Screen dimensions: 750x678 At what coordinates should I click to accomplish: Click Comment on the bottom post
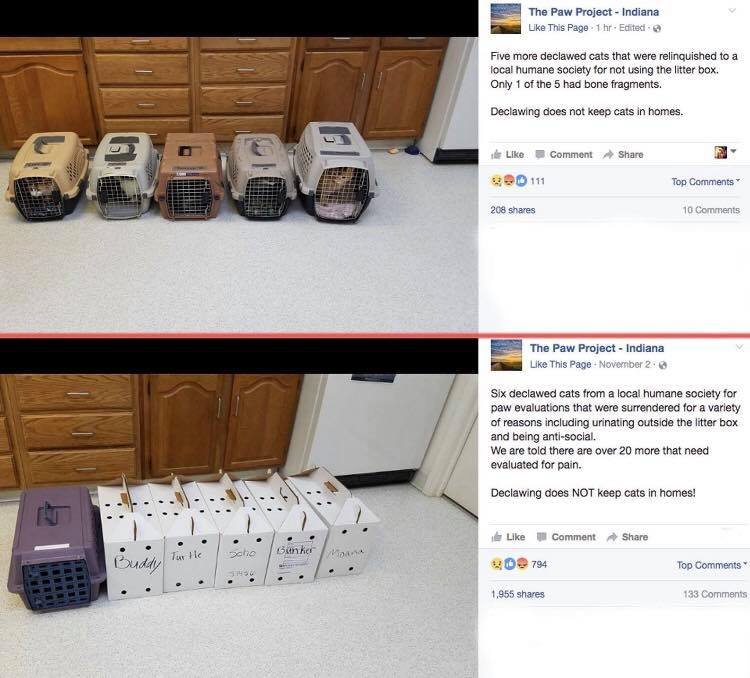[x=566, y=537]
